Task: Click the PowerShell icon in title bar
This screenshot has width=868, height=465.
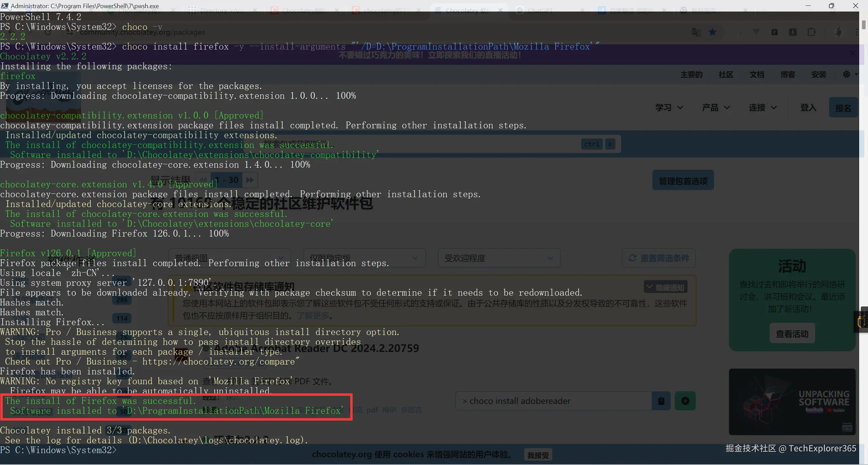Action: [5, 6]
